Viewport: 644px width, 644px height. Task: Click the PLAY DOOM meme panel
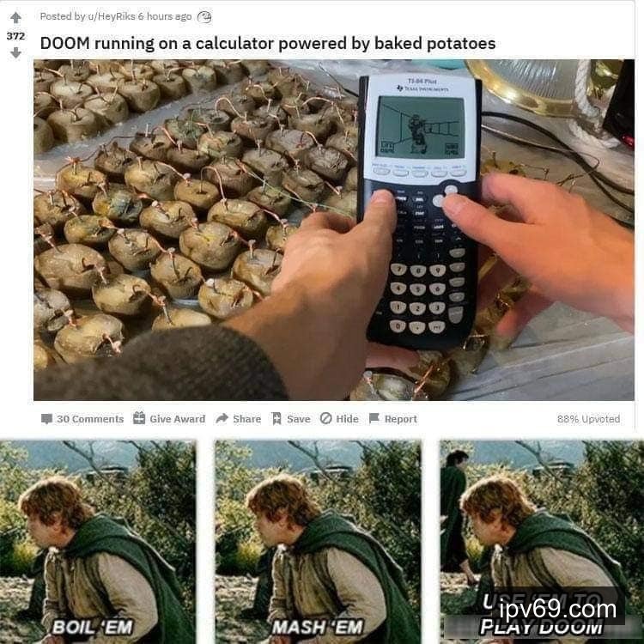[542, 542]
